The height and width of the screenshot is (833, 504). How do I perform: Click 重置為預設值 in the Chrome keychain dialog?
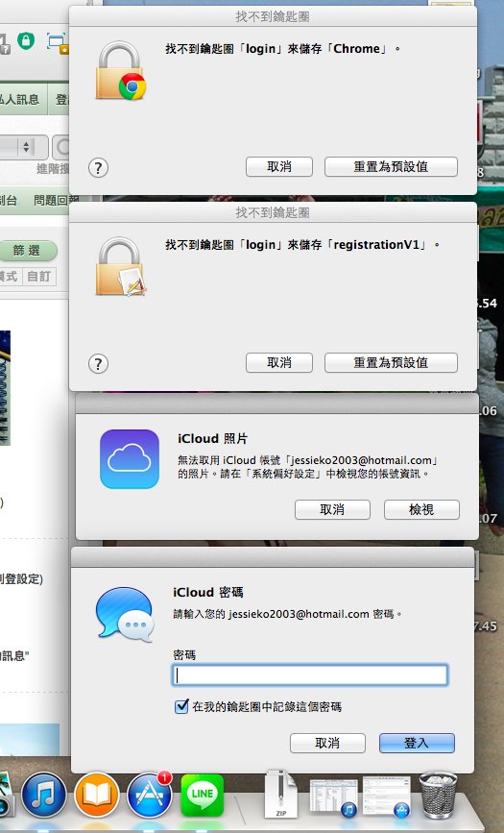pyautogui.click(x=391, y=166)
